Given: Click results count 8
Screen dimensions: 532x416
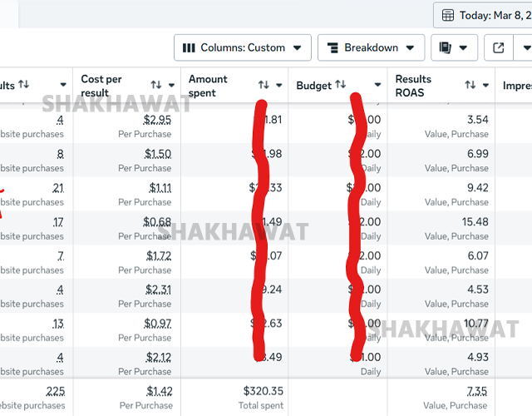Looking at the screenshot, I should click(x=61, y=154).
